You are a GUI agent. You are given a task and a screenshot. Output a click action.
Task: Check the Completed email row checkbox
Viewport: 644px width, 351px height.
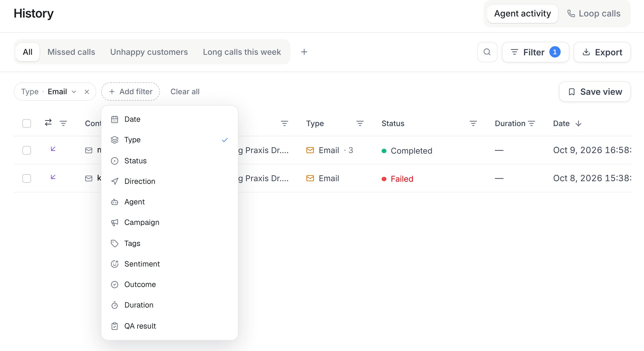27,150
